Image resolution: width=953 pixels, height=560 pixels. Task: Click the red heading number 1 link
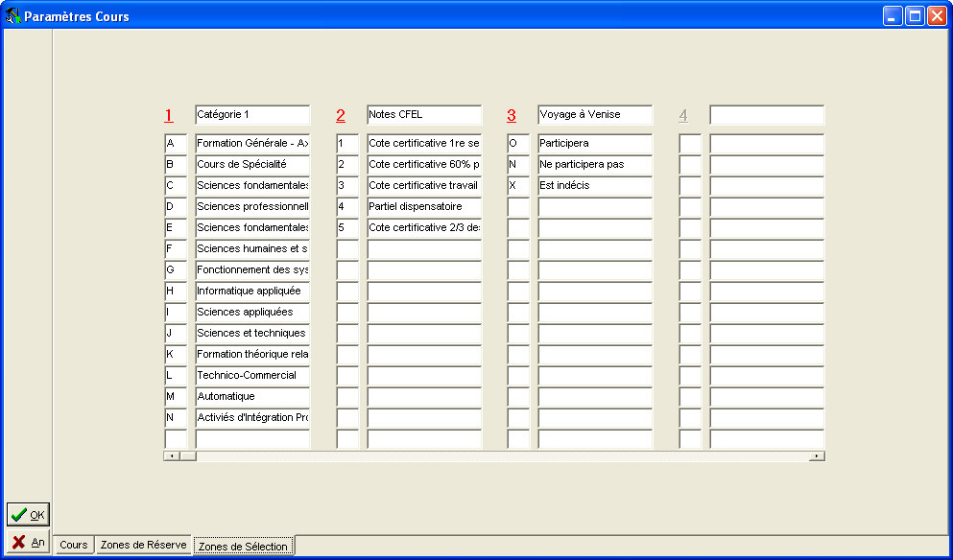(169, 115)
